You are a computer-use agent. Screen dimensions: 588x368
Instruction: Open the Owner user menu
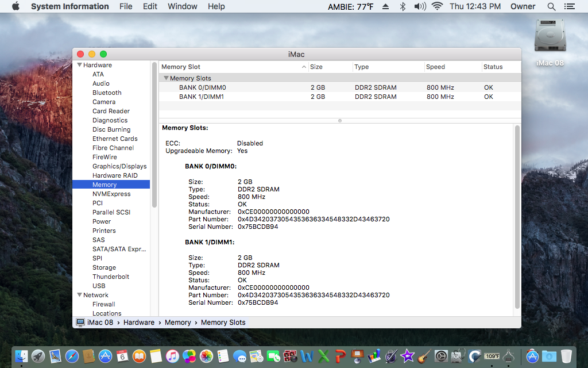(523, 6)
